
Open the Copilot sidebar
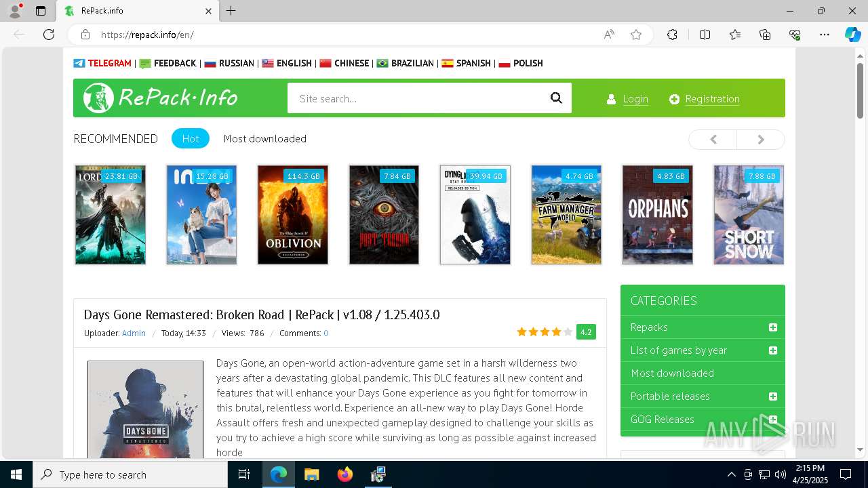(x=852, y=35)
